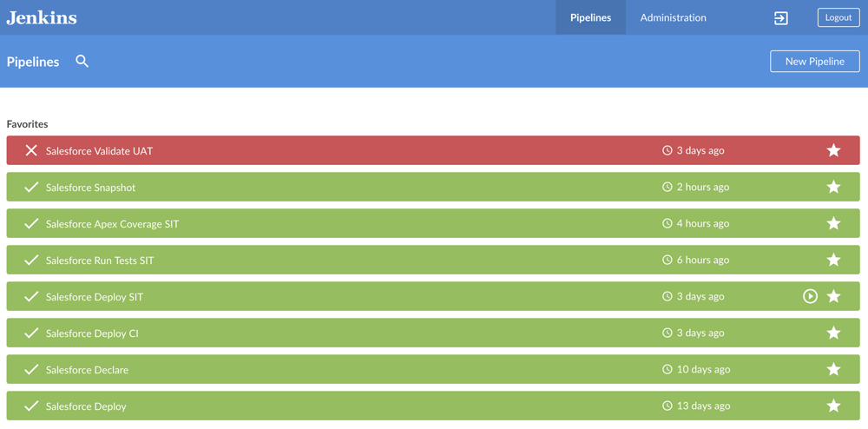Screen dimensions: 868x429
Task: Click the clock icon on Salesforce Deploy SIT
Action: (667, 297)
